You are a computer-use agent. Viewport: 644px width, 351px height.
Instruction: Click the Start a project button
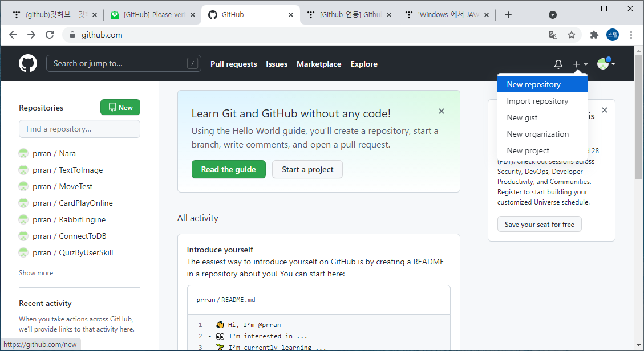pyautogui.click(x=307, y=169)
